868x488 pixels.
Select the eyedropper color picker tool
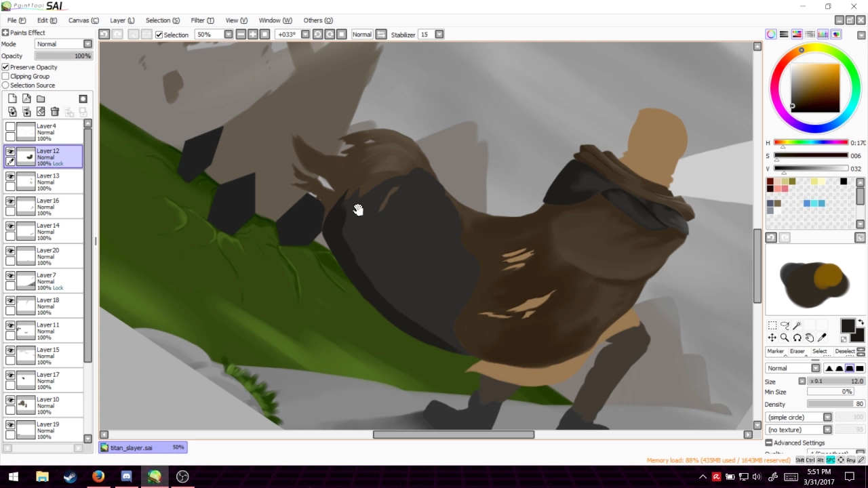point(822,338)
